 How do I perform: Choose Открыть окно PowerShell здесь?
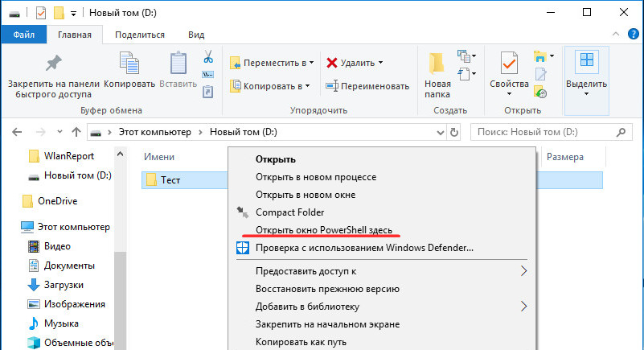[x=324, y=230]
